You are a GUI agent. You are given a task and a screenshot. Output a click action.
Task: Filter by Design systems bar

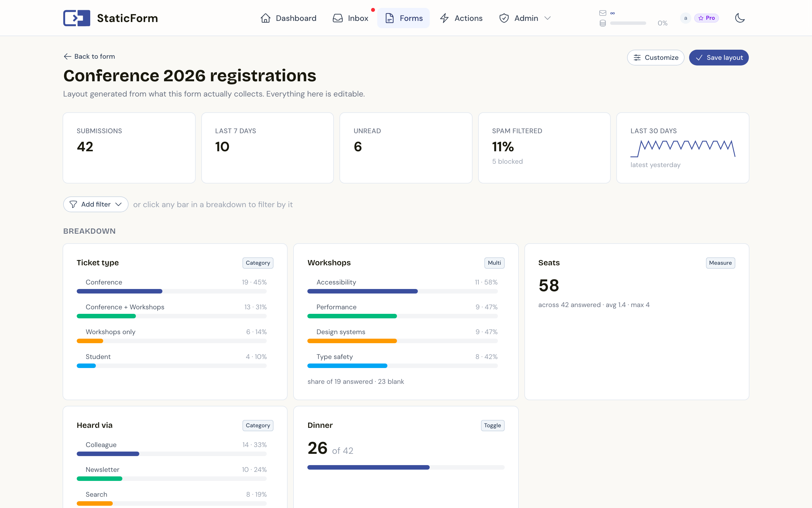tap(402, 341)
